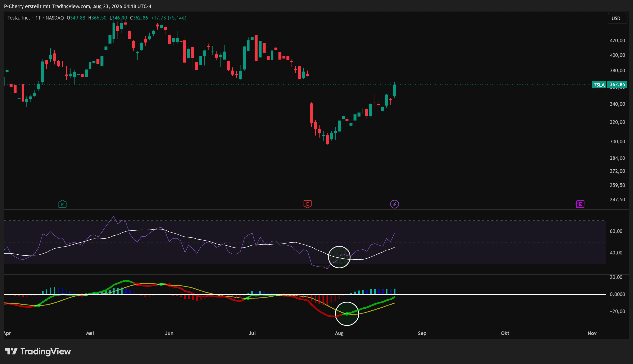Click the header text 'P-Cherry erstellt mit TradingView.com'
The height and width of the screenshot is (364, 633).
(47, 6)
